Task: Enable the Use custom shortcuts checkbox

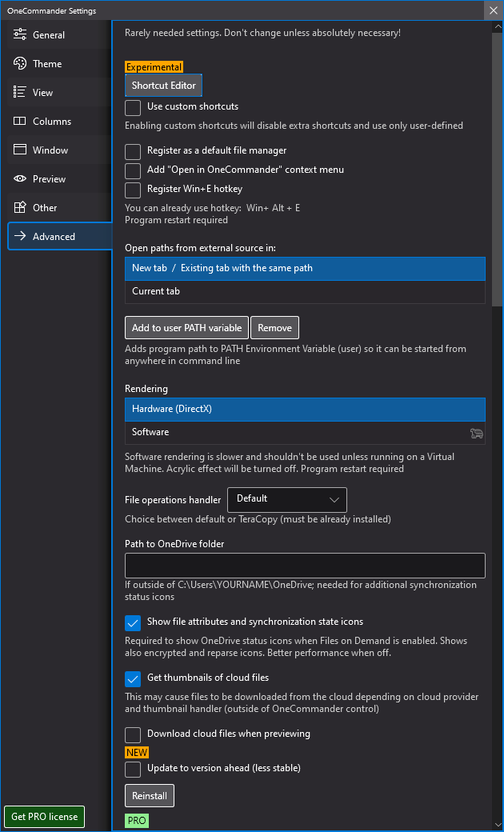Action: click(x=133, y=107)
